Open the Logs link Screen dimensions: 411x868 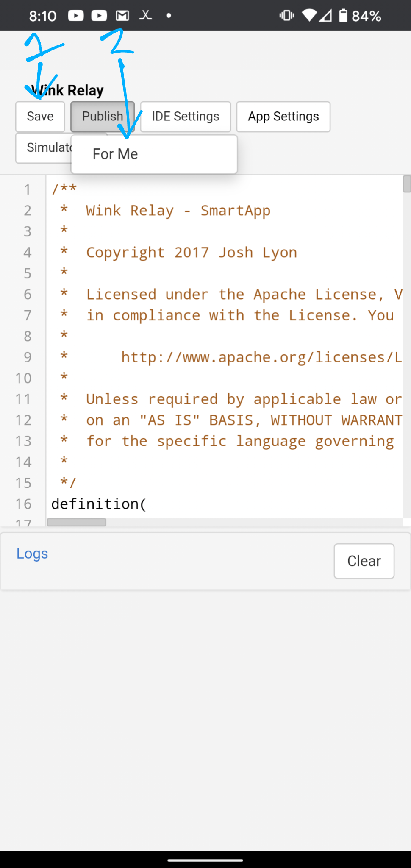(32, 554)
